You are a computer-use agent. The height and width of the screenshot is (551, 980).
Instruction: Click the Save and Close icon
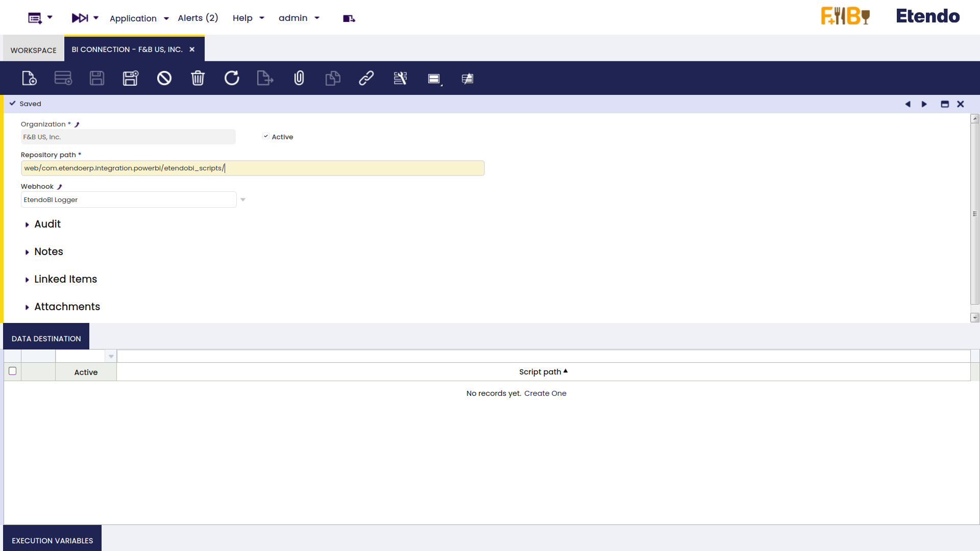131,78
